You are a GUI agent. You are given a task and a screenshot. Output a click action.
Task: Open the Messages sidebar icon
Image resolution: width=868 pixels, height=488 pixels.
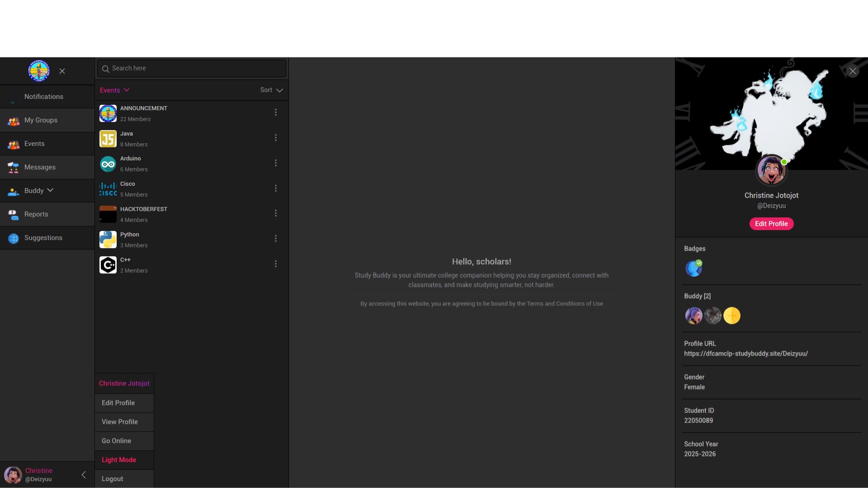(x=13, y=168)
